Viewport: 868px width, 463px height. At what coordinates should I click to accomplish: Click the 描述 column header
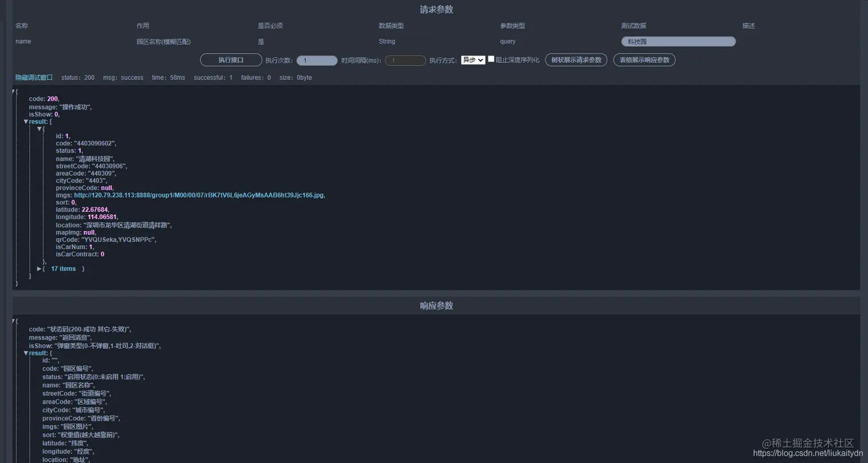tap(749, 26)
